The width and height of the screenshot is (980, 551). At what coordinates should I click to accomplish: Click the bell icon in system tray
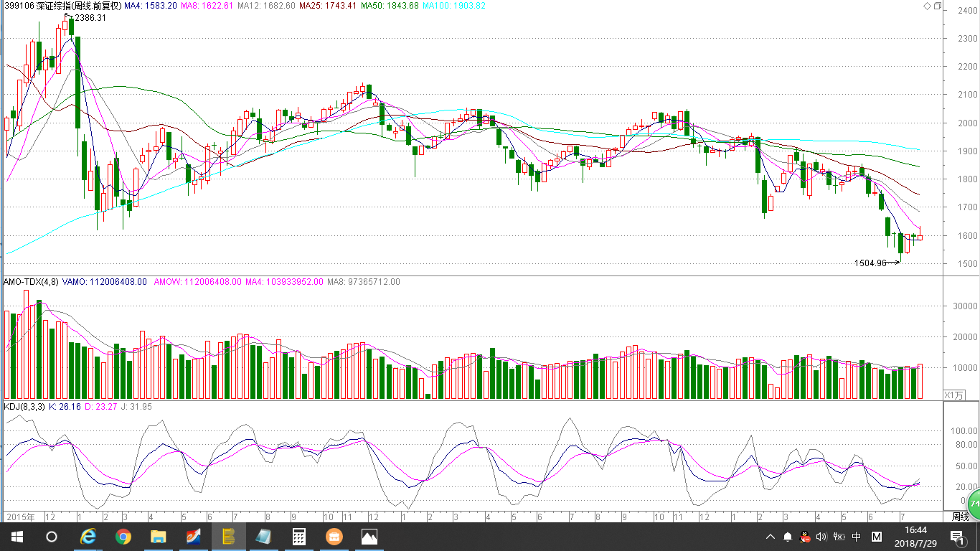(788, 537)
